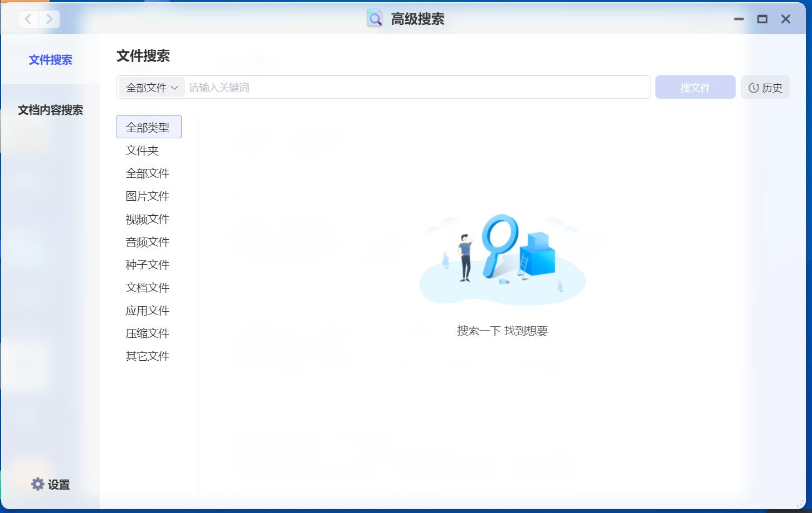Switch to the 文件搜索 tab
The width and height of the screenshot is (812, 513).
pyautogui.click(x=50, y=60)
